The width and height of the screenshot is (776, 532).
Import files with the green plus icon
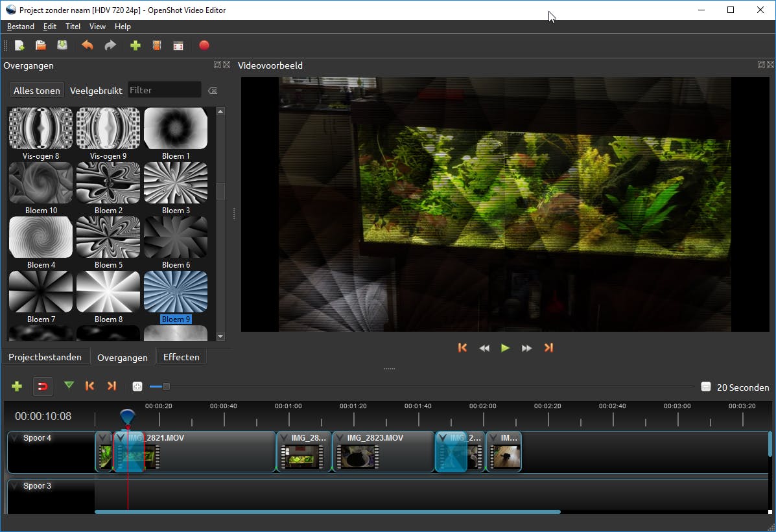click(135, 45)
